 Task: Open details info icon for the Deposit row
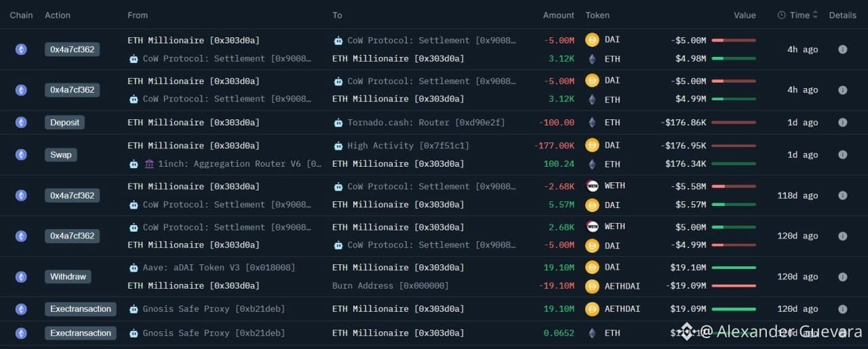click(x=842, y=123)
